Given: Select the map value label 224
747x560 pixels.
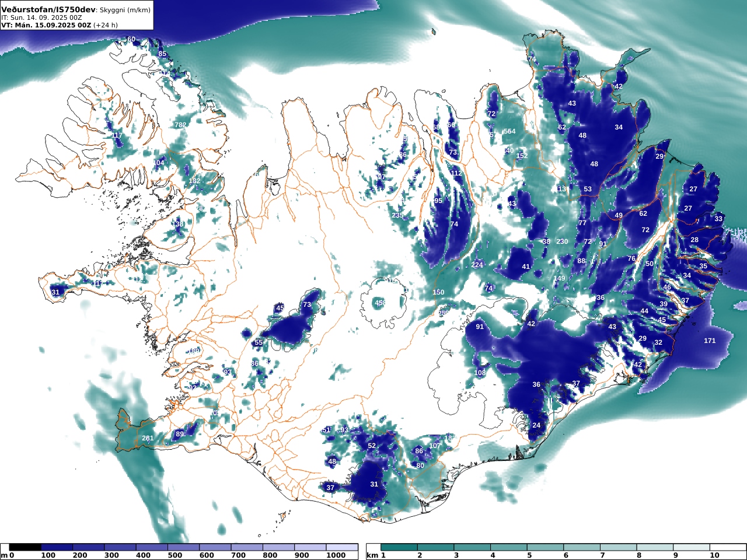Looking at the screenshot, I should (x=477, y=265).
